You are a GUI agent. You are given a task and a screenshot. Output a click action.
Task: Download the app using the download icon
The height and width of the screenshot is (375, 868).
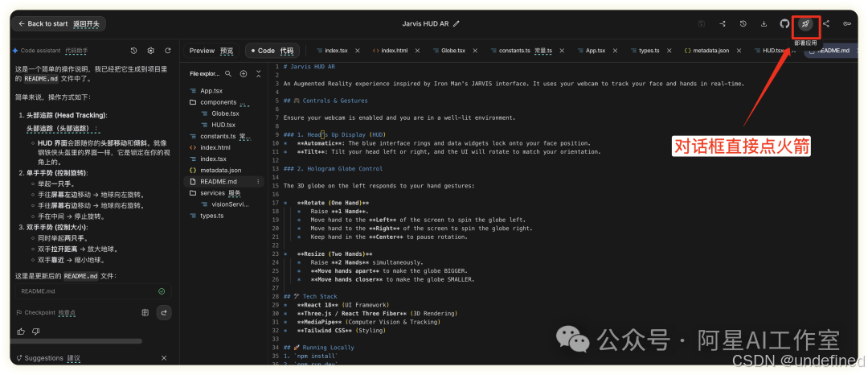(764, 24)
